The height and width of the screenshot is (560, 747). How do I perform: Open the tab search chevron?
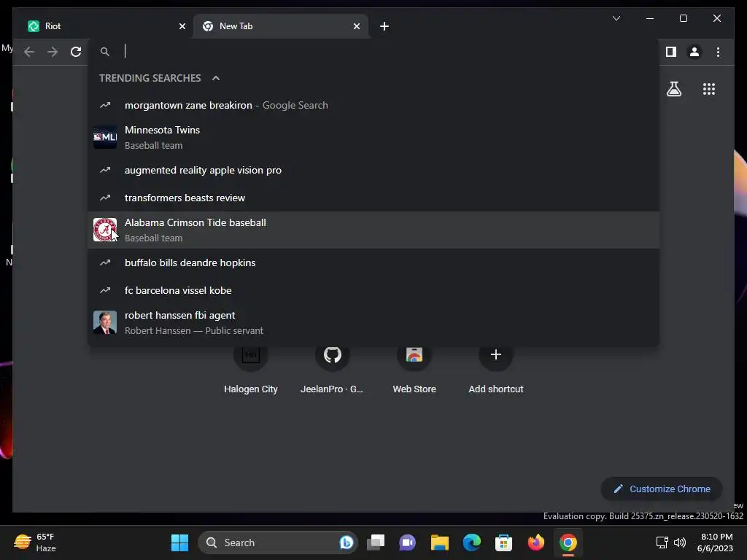pos(616,18)
